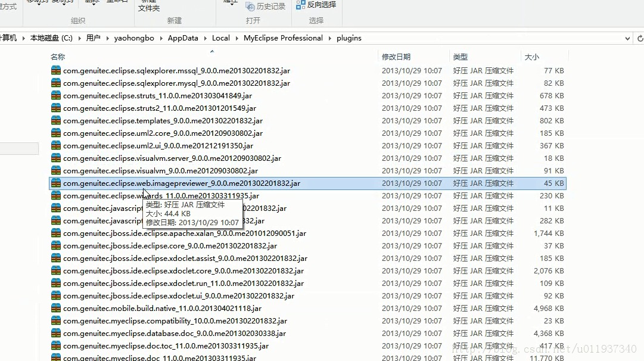Select com.genuitec.eclipse.web.imagepreviewer jar file name
644x361 pixels.
[x=182, y=183]
